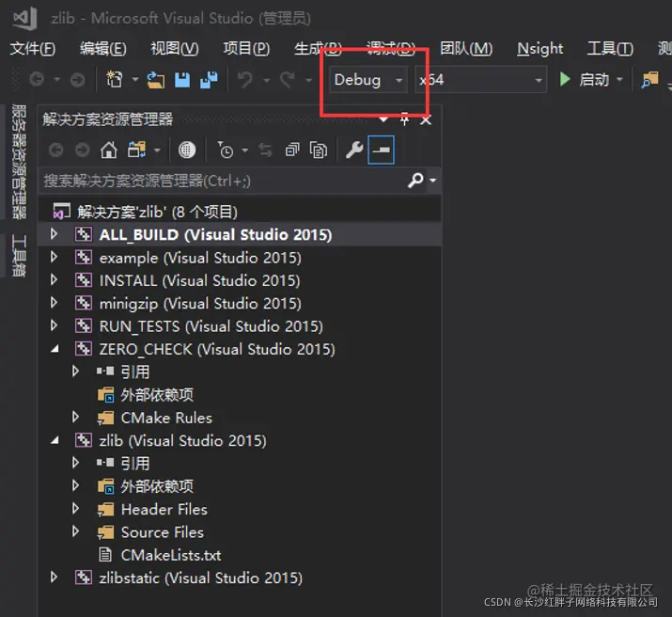Open the 项目(P) menu

tap(246, 49)
